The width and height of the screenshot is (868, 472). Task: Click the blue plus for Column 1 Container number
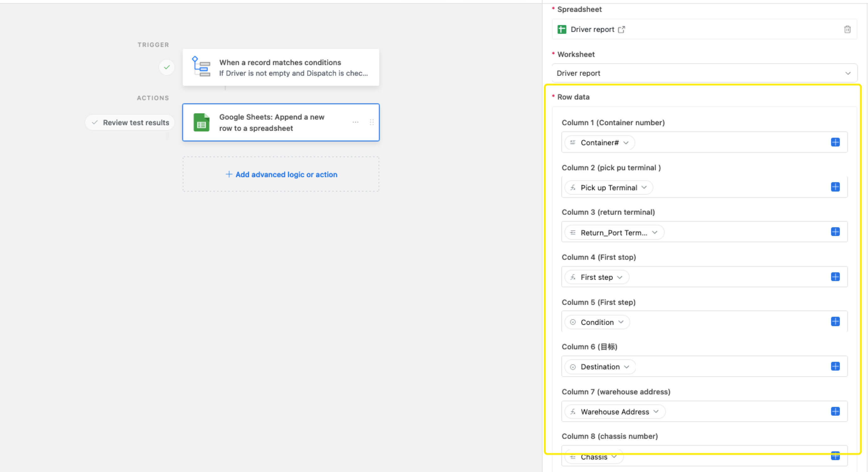[x=835, y=142]
